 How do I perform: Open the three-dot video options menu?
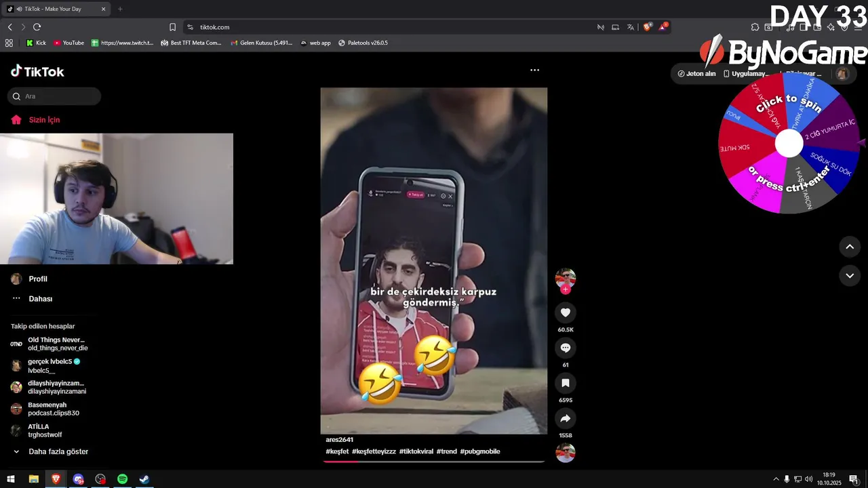point(534,70)
